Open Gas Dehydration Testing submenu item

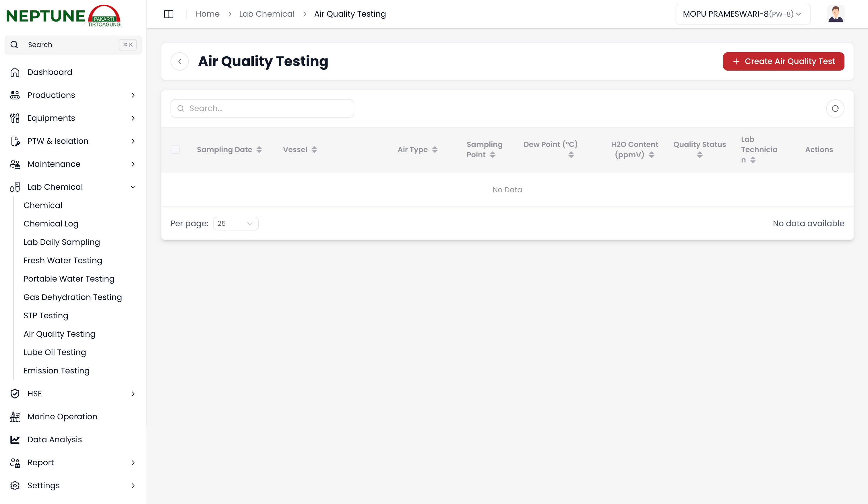coord(73,297)
